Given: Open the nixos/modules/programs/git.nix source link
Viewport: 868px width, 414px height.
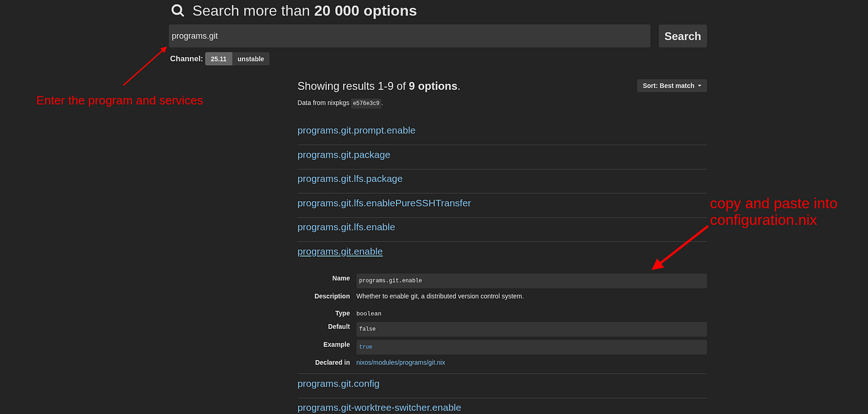Looking at the screenshot, I should point(401,362).
